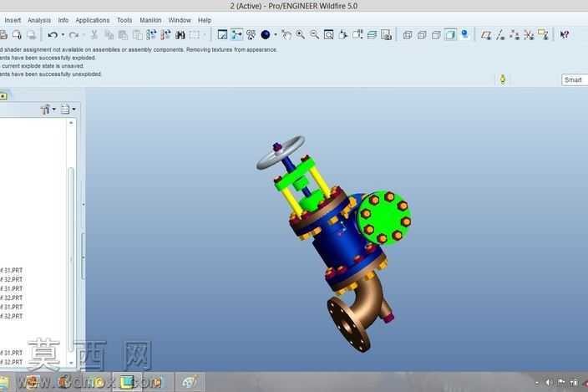This screenshot has width=588, height=392.
Task: Click the model tree scroll up arrow
Action: pos(71,123)
